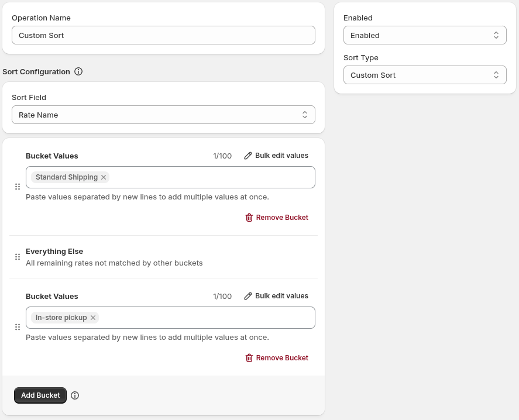This screenshot has height=420, width=519.
Task: Click the Everything Else heading
Action: pos(54,251)
